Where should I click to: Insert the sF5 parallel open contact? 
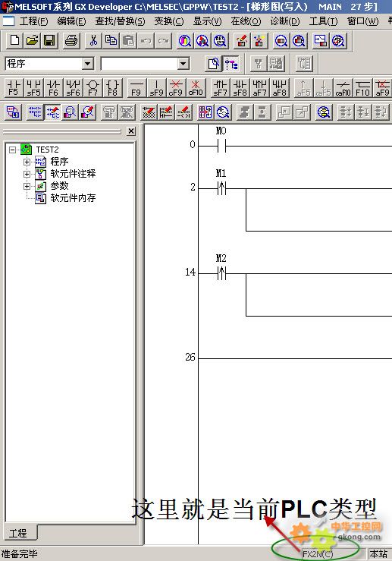pyautogui.click(x=33, y=88)
